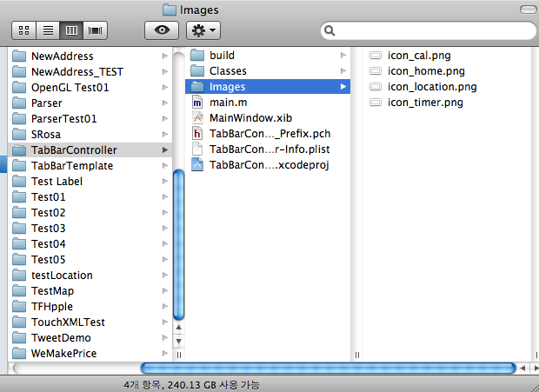This screenshot has height=392, width=539.
Task: Select the Test Label folder icon
Action: (x=19, y=182)
